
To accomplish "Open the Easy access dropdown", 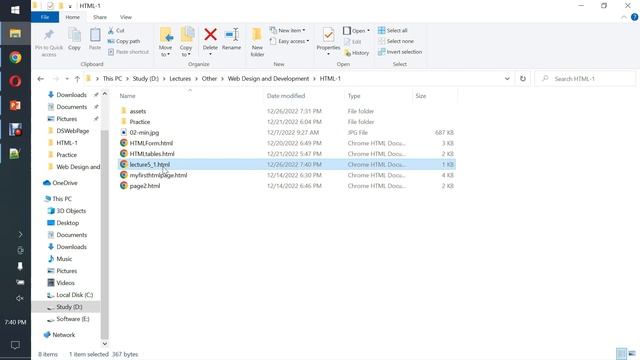I will pos(289,41).
